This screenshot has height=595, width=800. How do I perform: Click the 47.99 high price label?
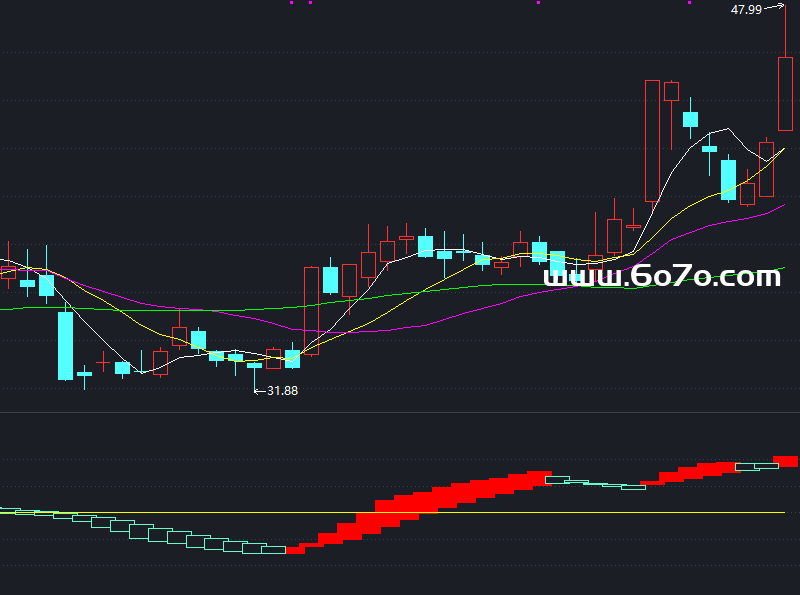point(746,10)
